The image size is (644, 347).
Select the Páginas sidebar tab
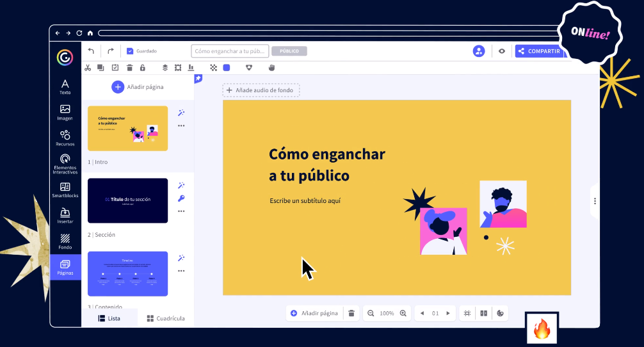pyautogui.click(x=65, y=268)
